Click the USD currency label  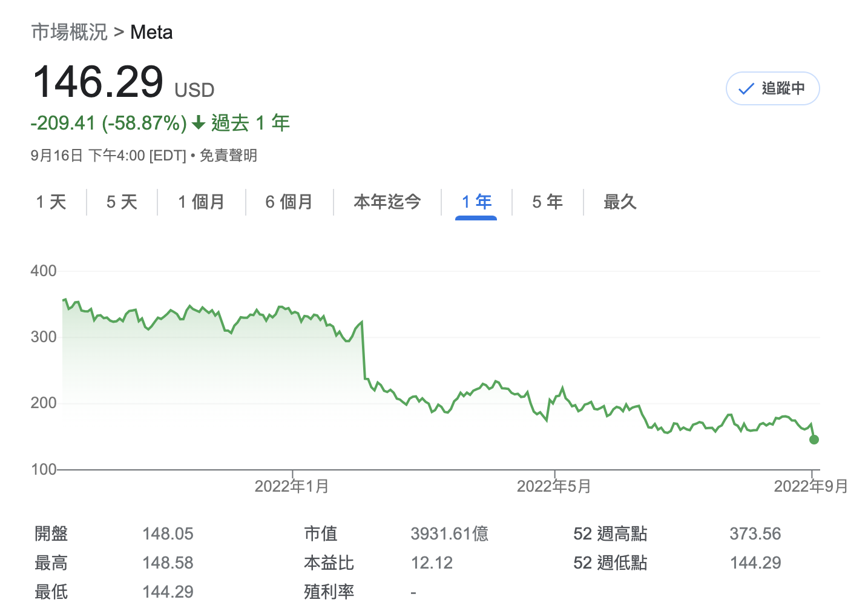194,90
